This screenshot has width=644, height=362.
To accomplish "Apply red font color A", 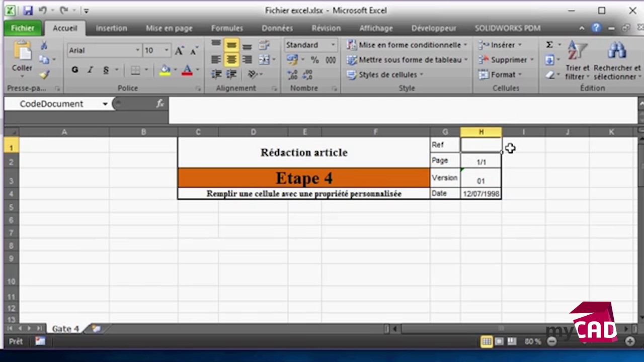I will click(187, 70).
